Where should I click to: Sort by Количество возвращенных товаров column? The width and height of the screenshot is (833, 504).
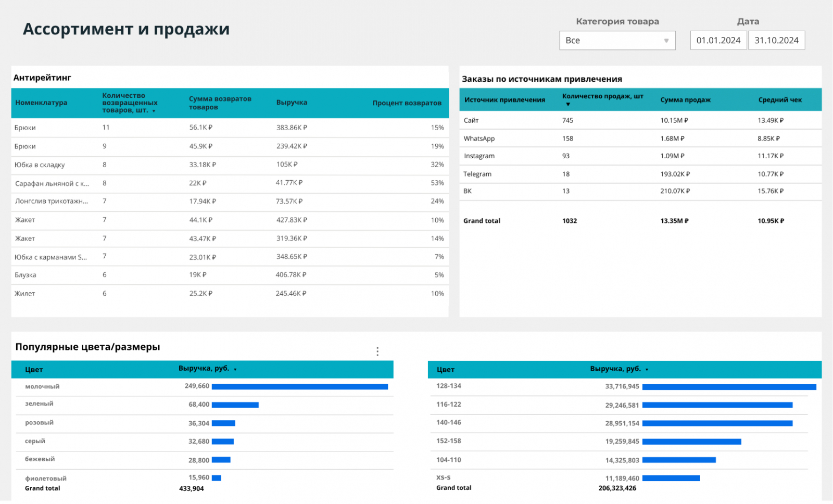pyautogui.click(x=130, y=103)
